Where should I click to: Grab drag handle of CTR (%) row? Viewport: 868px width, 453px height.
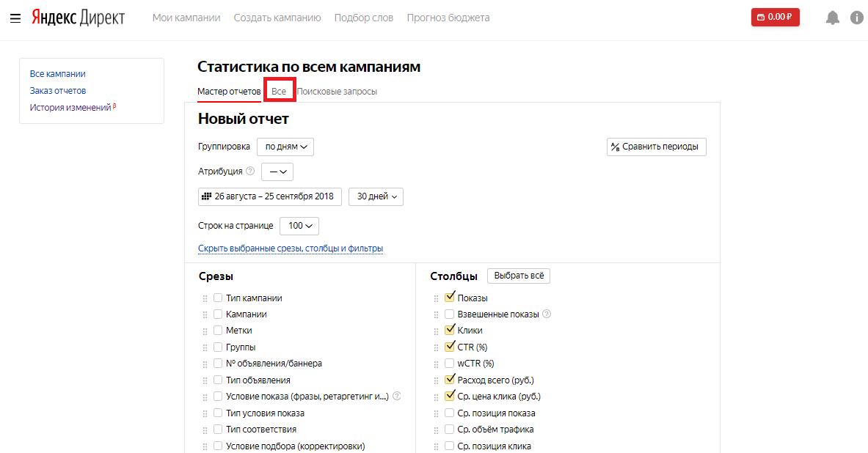pos(437,348)
